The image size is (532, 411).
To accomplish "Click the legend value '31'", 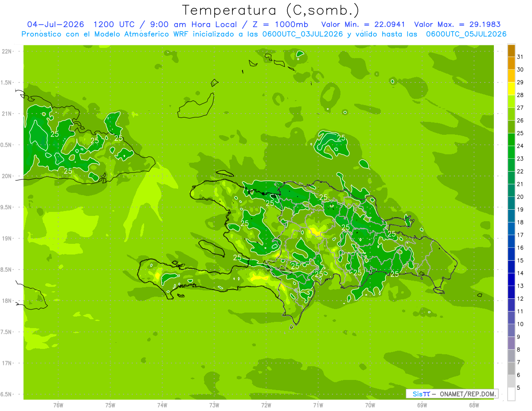I will tap(520, 57).
